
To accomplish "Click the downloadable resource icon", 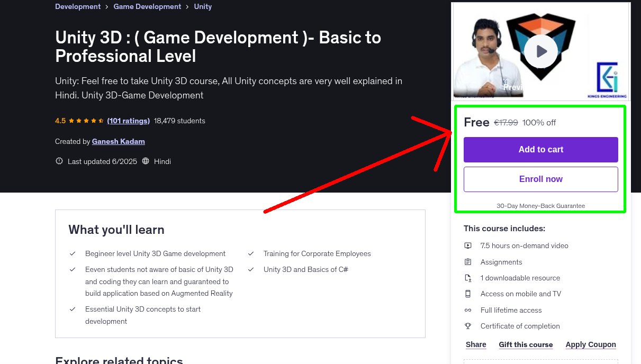I will click(x=468, y=278).
